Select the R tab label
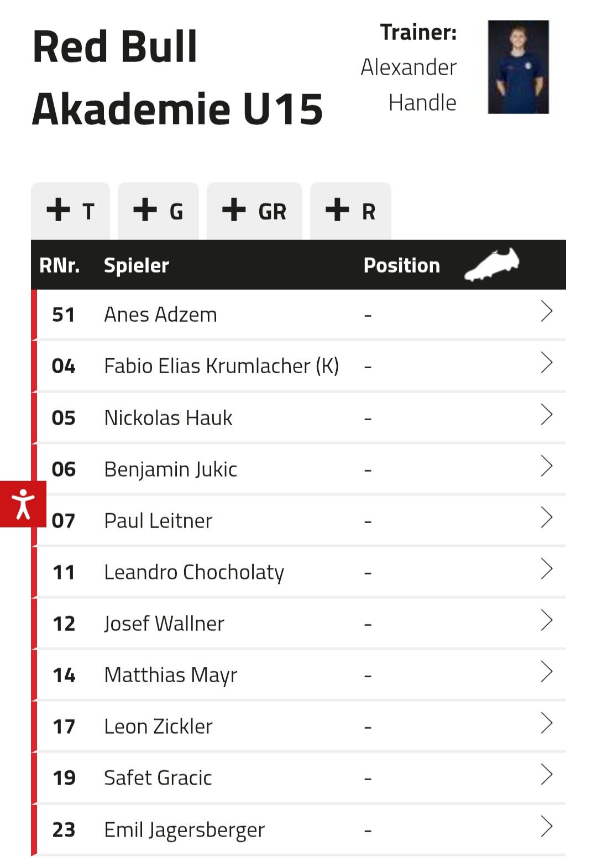Viewport: 597px width, 868px height. coord(369,212)
